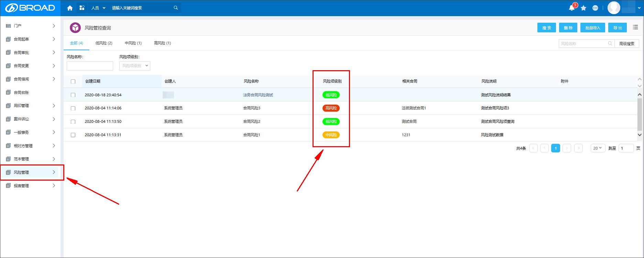Check the row for 合同风险3
This screenshot has width=644, height=258.
(x=73, y=108)
